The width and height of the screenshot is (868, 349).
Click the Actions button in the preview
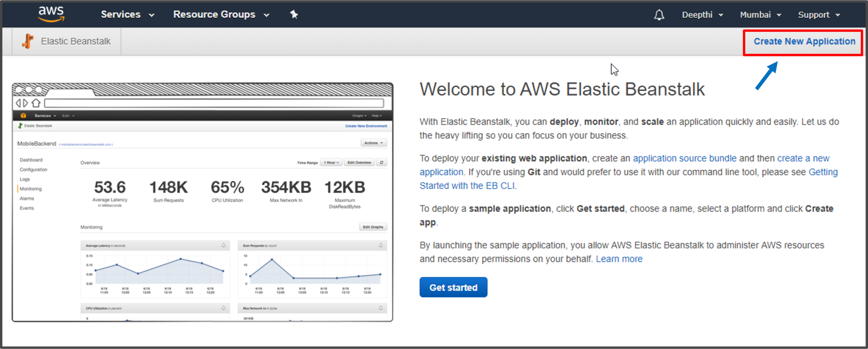[373, 143]
